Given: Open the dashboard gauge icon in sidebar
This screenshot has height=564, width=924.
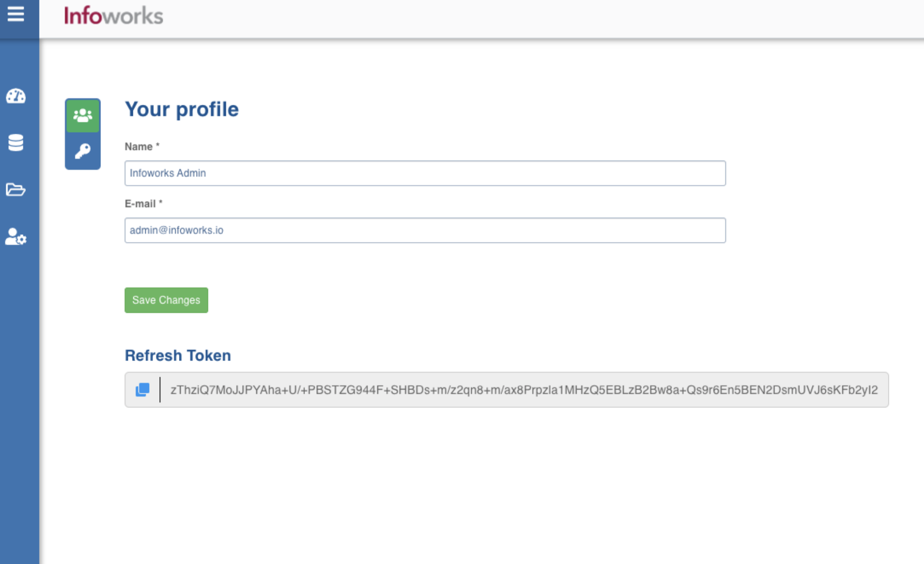Looking at the screenshot, I should click(16, 96).
